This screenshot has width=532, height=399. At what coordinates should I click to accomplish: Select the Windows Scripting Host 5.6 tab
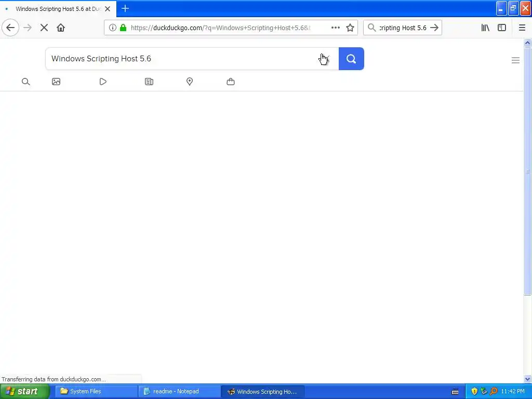coord(58,9)
